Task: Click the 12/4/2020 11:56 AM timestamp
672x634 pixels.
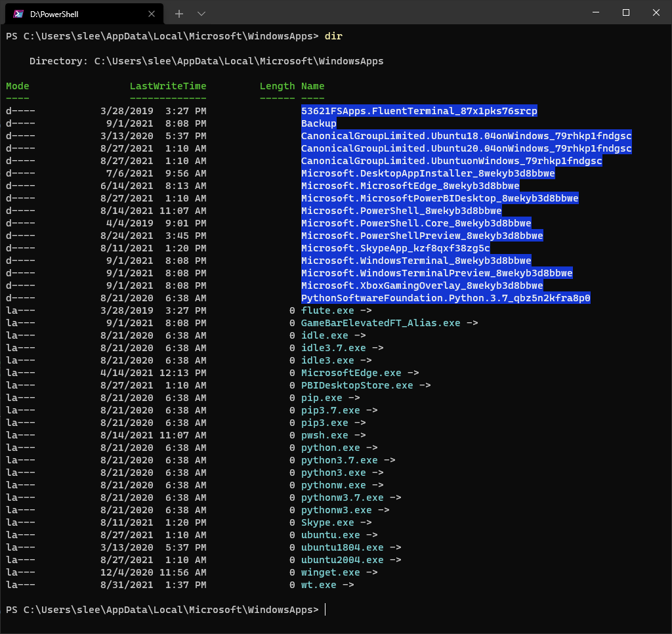Action: 154,572
